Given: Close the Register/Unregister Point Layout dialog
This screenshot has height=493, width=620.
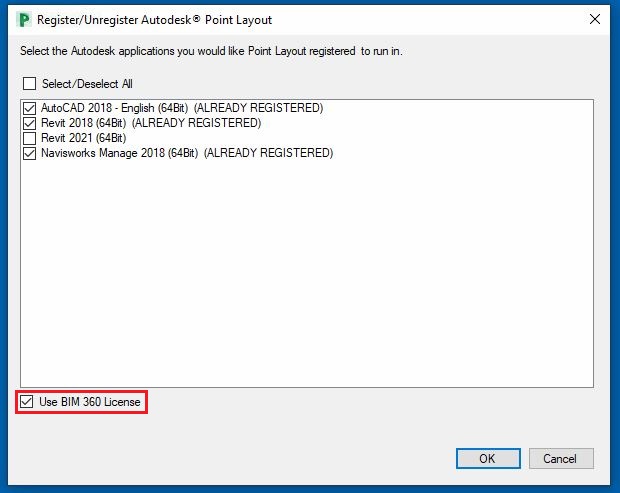Looking at the screenshot, I should click(595, 19).
